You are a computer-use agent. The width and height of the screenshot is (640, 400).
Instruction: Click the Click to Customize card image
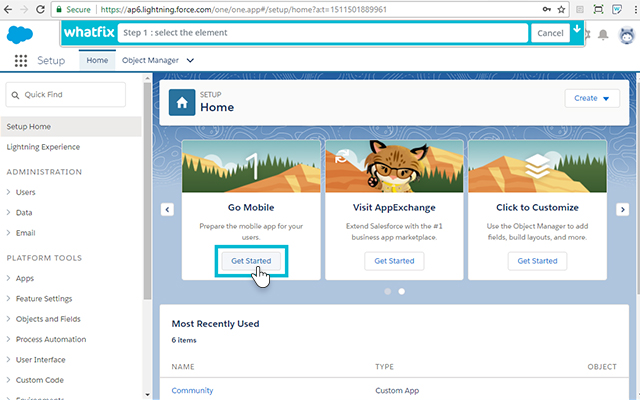click(x=537, y=166)
